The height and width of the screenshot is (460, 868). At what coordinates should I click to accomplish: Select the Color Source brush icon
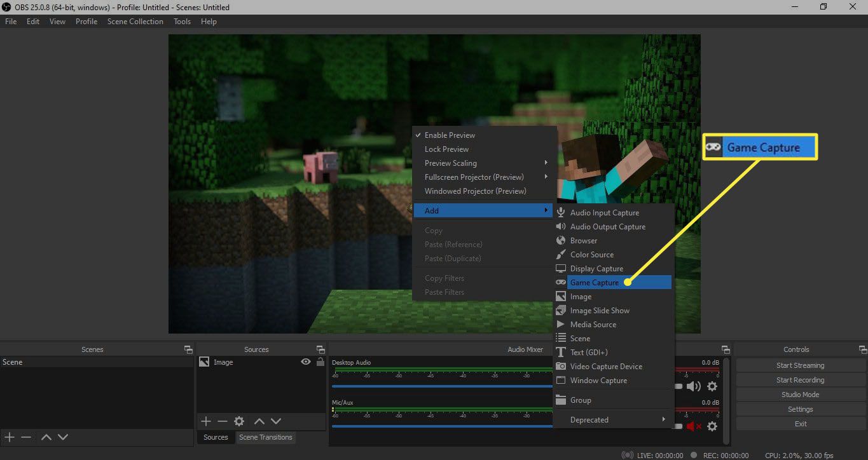coord(560,255)
